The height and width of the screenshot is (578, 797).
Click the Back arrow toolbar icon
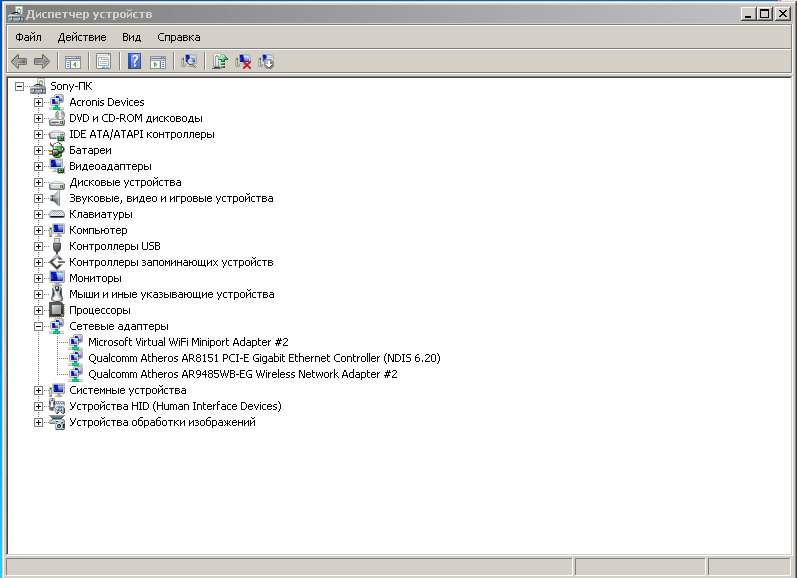18,62
